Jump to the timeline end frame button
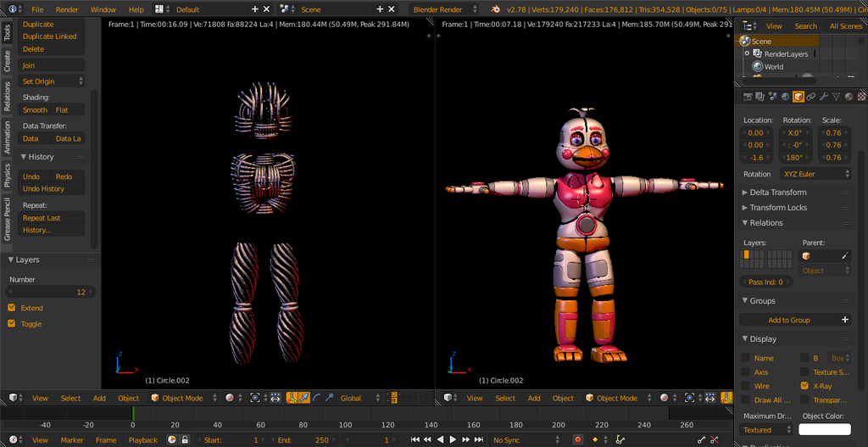Image resolution: width=868 pixels, height=447 pixels. point(478,440)
